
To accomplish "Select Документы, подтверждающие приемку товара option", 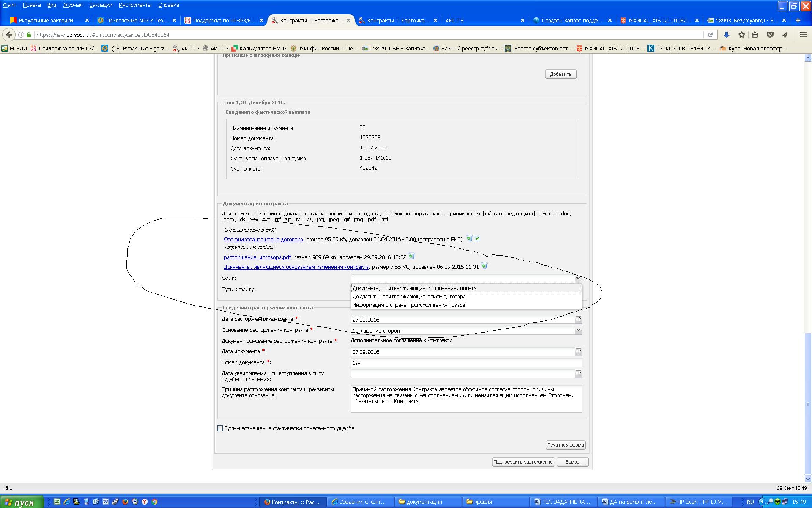I will [466, 297].
